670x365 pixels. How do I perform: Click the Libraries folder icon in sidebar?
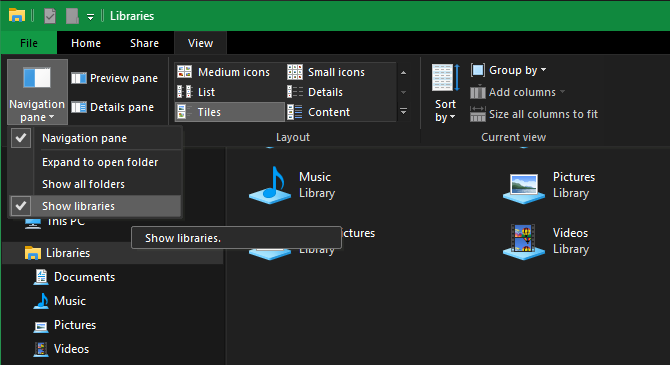(33, 253)
